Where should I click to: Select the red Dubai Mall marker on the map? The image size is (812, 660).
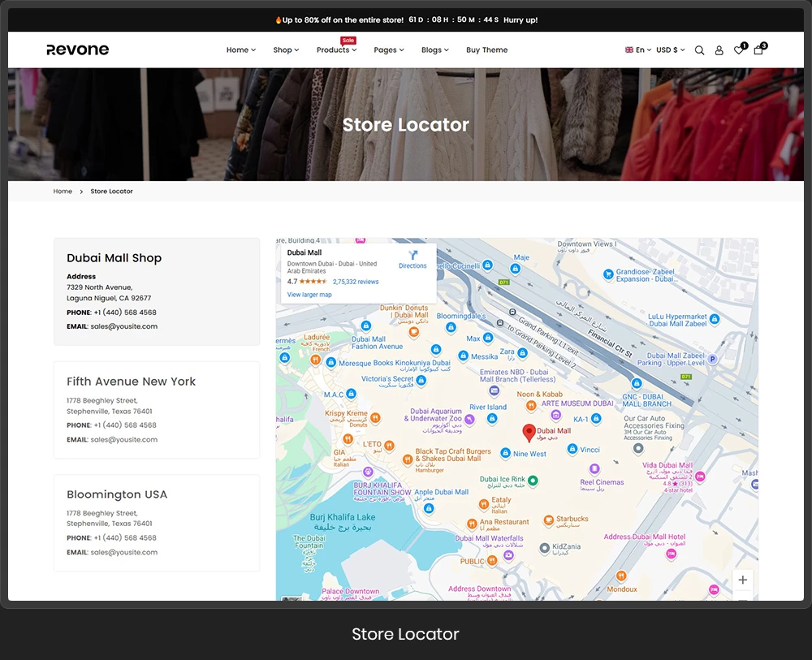pyautogui.click(x=529, y=430)
